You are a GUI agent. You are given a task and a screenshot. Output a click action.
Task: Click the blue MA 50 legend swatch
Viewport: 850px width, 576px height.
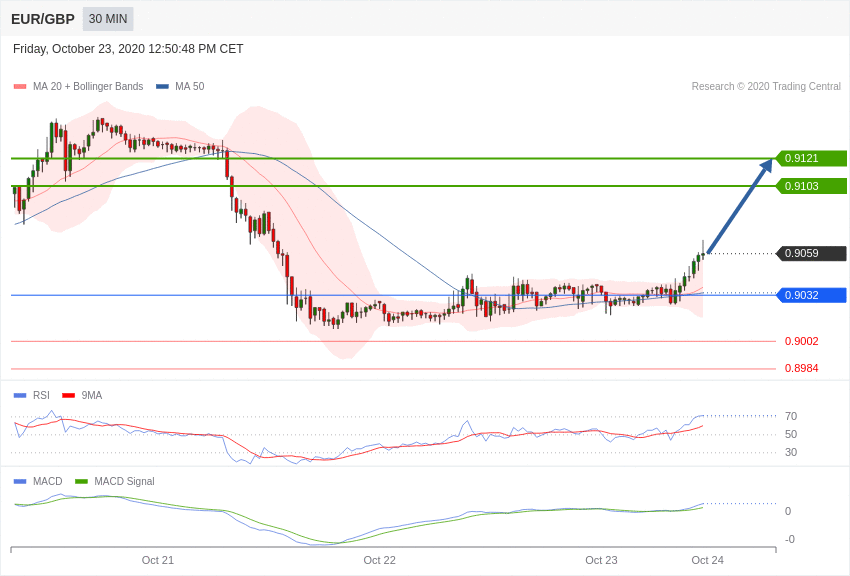click(x=162, y=87)
